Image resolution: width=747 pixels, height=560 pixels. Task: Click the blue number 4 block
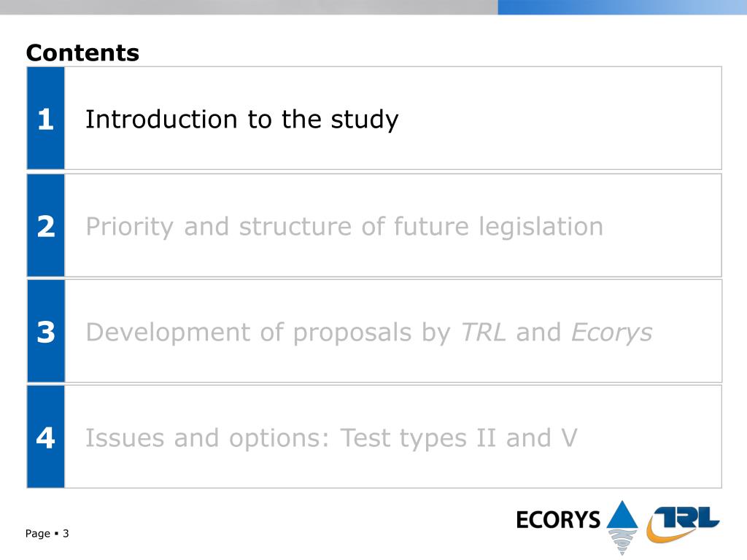(x=46, y=437)
